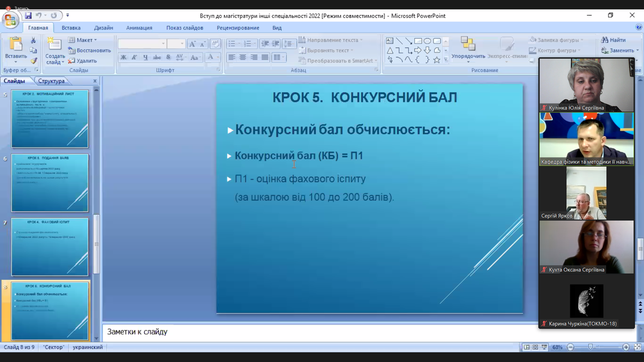Open the Office button menu

point(10,20)
